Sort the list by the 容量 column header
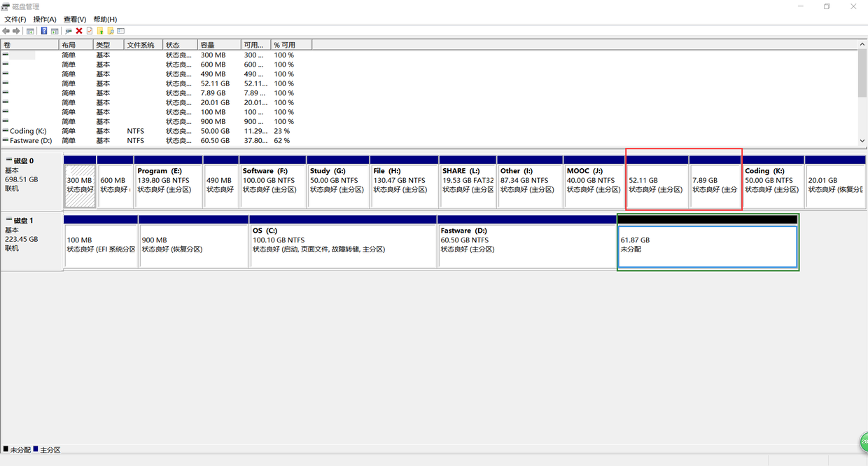Viewport: 868px width, 466px height. pos(218,45)
